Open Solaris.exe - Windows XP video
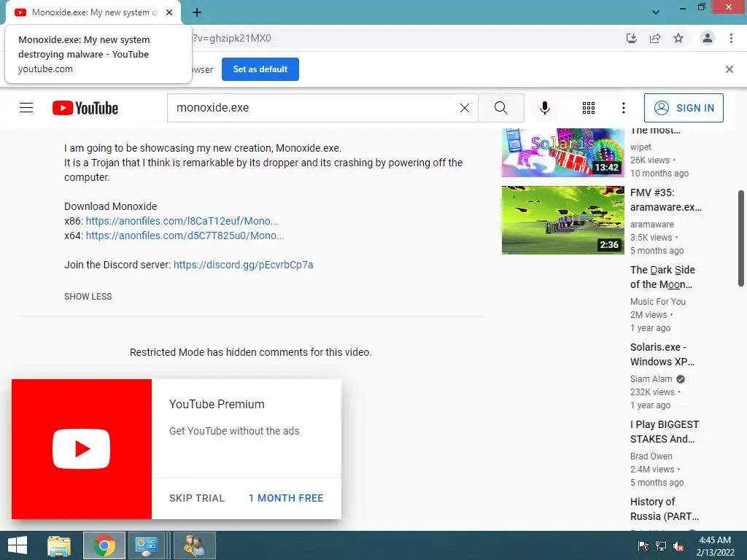The width and height of the screenshot is (747, 560). (x=662, y=354)
